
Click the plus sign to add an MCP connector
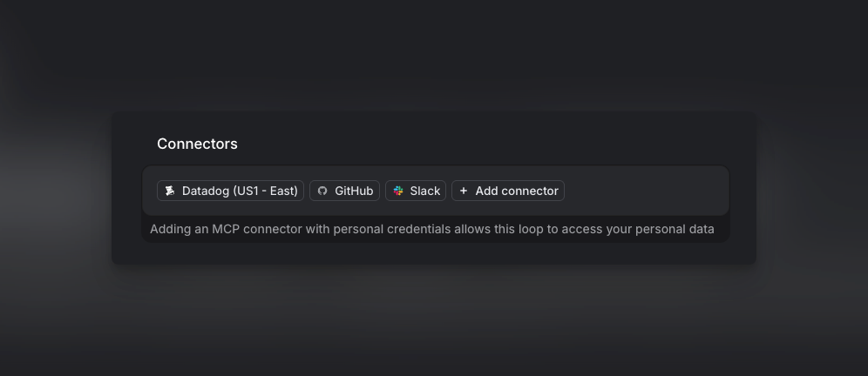pyautogui.click(x=464, y=191)
